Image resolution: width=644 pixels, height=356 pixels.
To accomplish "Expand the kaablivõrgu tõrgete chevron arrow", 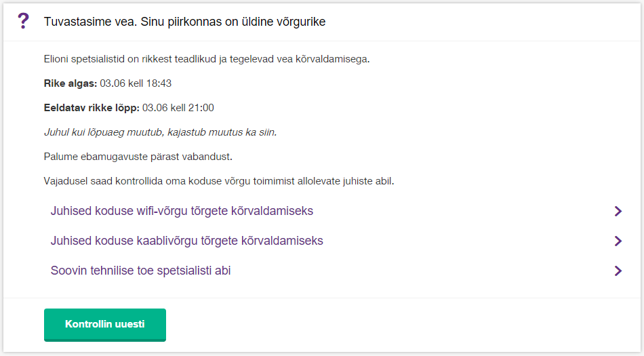I will (618, 241).
